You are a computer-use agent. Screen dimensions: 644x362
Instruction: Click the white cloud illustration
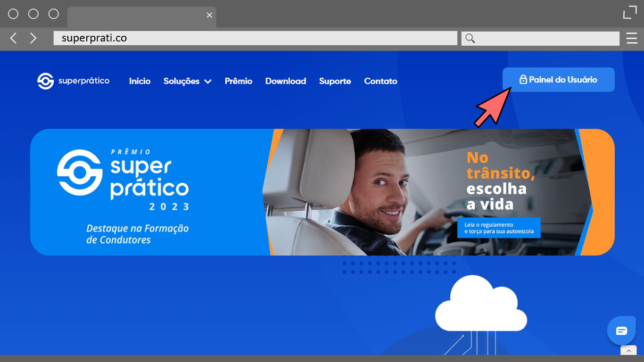tap(480, 304)
